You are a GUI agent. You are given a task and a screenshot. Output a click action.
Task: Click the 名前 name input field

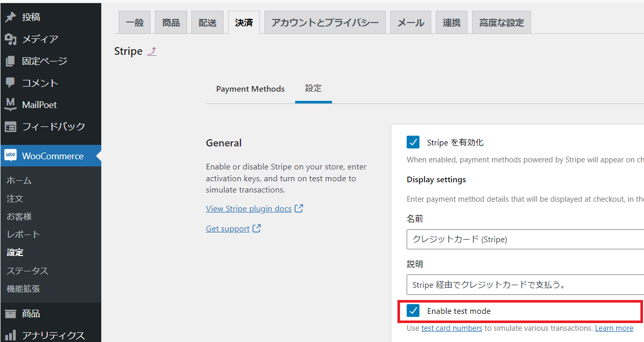coord(522,239)
